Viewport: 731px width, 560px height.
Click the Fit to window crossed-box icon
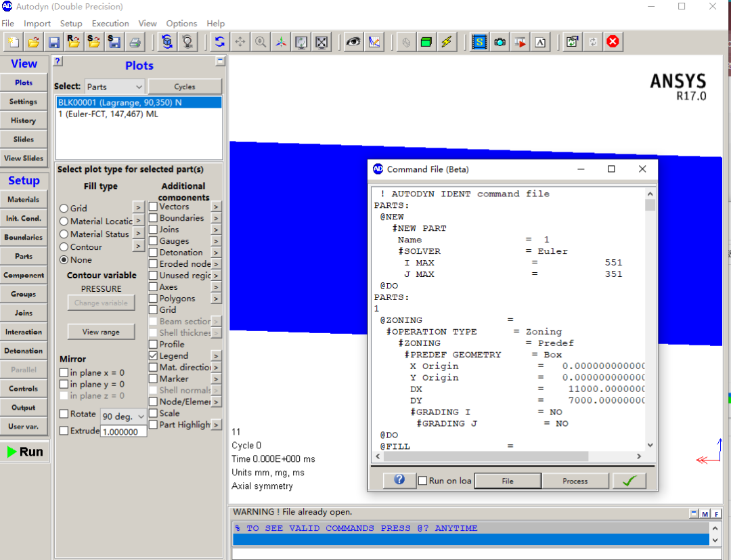coord(322,42)
